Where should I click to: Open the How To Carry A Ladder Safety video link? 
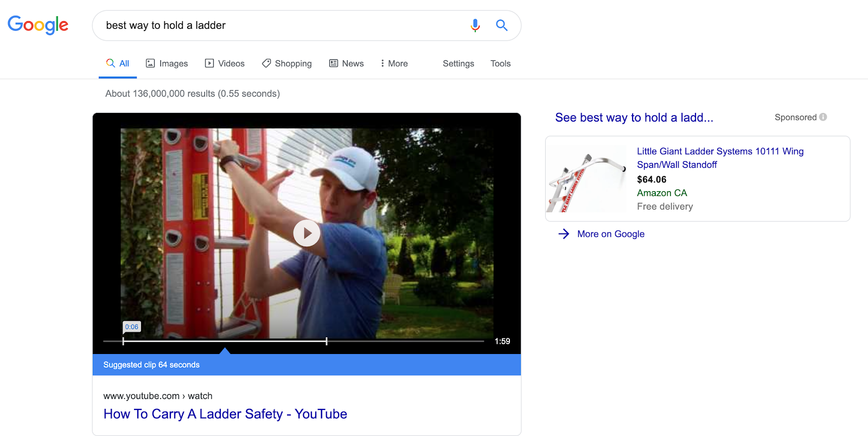(225, 414)
